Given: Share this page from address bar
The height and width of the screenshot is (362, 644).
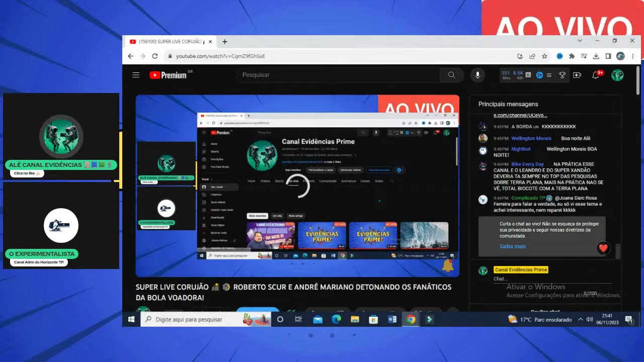Looking at the screenshot, I should 532,56.
